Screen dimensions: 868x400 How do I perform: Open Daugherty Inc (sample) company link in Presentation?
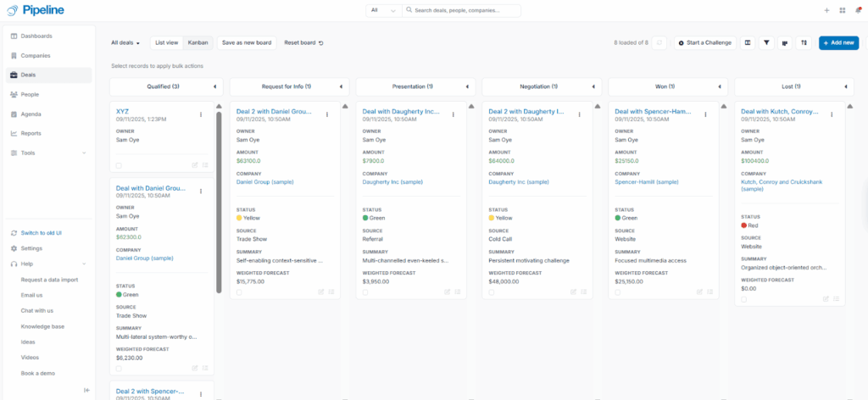pyautogui.click(x=392, y=181)
